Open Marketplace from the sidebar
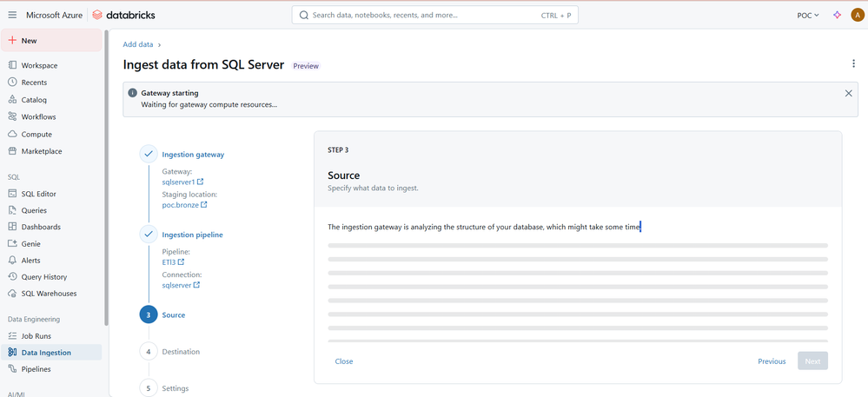 41,151
